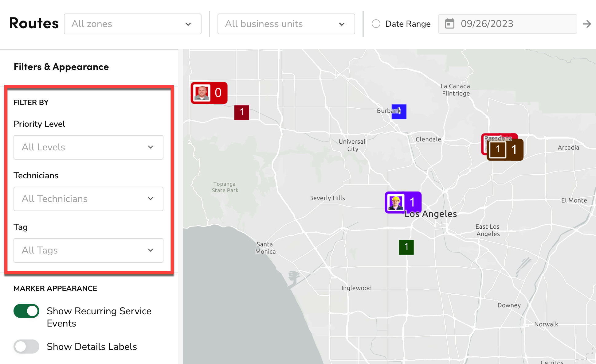Disable Show Recurring Service Events toggle

(26, 311)
